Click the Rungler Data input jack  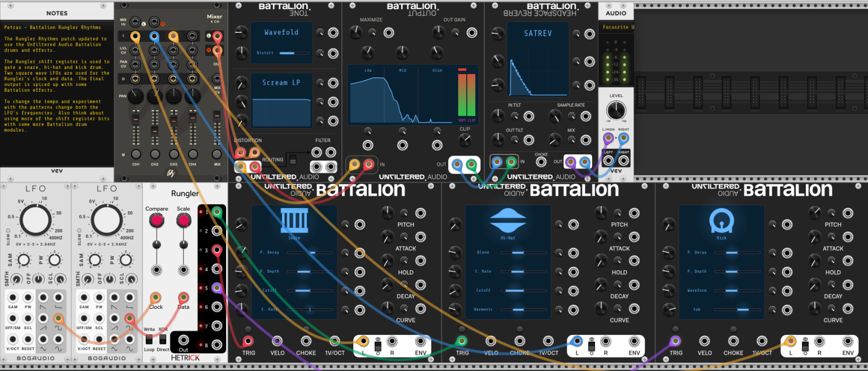click(183, 297)
